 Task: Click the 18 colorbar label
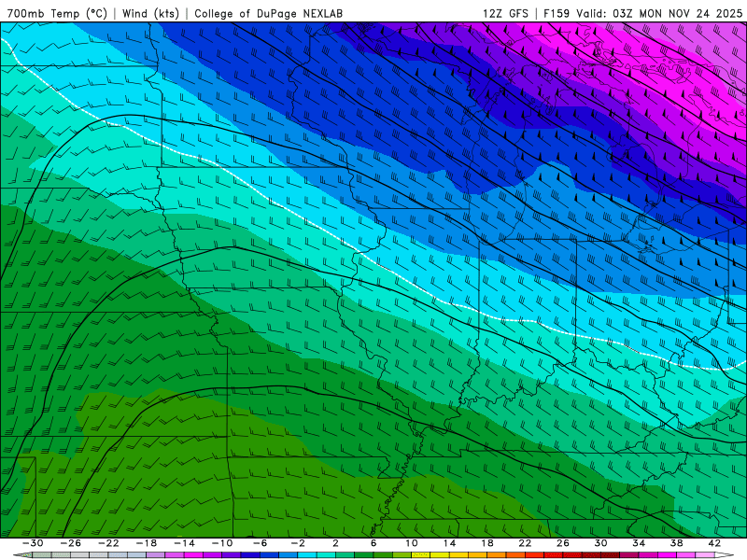click(x=486, y=543)
